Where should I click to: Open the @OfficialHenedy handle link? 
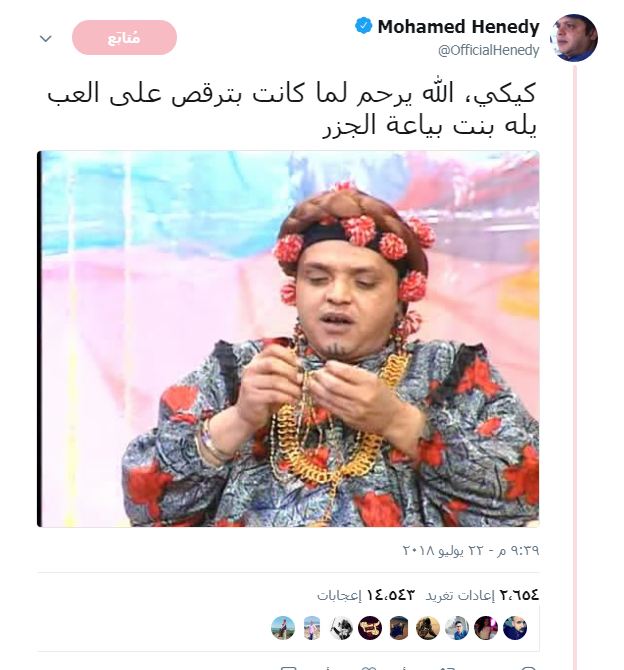tap(489, 50)
